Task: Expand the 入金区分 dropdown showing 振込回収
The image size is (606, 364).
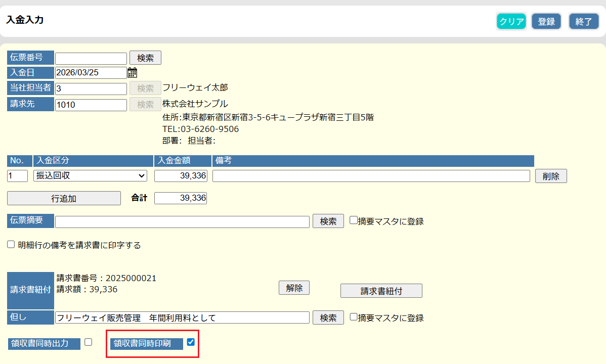Action: [x=90, y=176]
